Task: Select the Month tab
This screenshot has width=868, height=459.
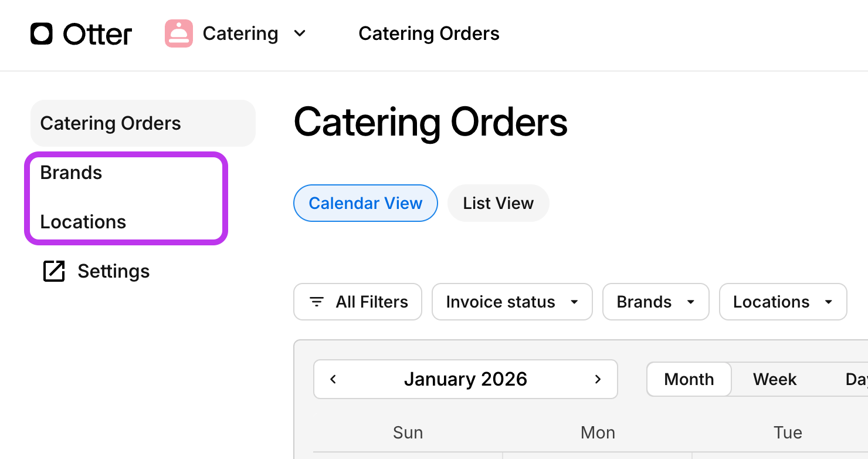Action: pos(689,379)
